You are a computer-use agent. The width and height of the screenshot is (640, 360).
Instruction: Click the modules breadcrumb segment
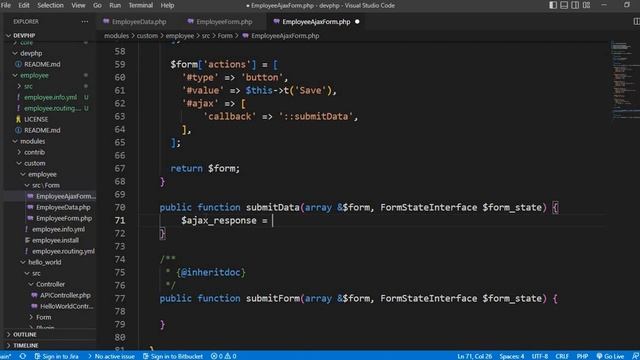[x=116, y=36]
